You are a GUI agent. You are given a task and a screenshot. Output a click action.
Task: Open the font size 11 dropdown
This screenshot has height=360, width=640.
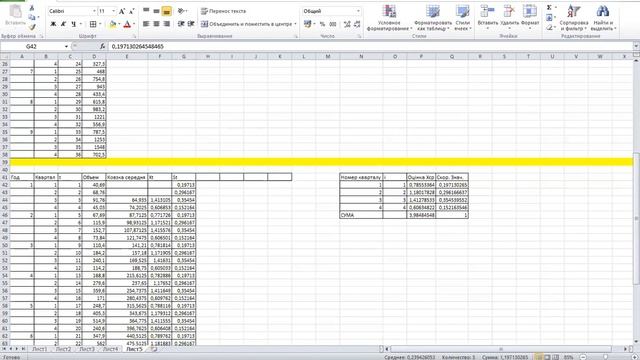pos(113,11)
